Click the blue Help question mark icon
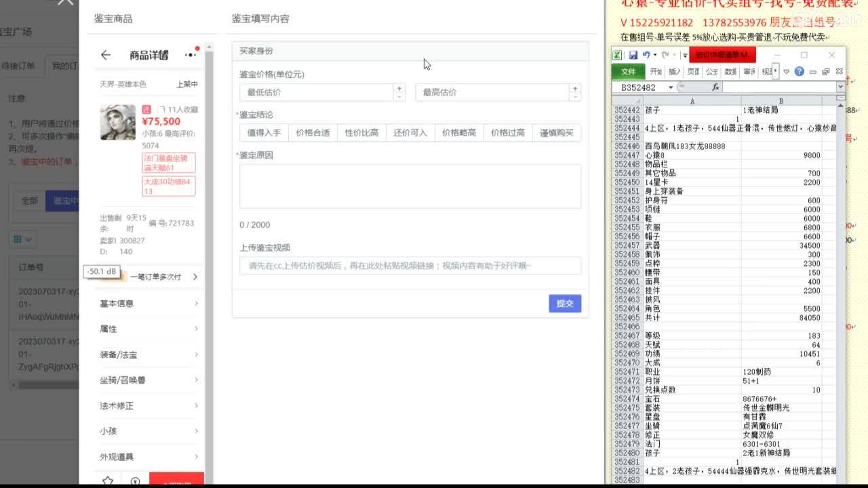 tap(799, 70)
